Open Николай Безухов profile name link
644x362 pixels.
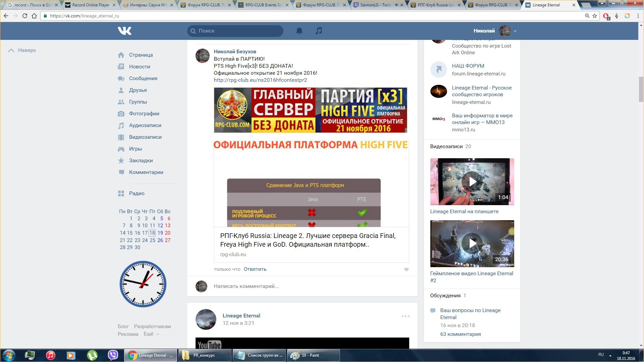[x=235, y=52]
